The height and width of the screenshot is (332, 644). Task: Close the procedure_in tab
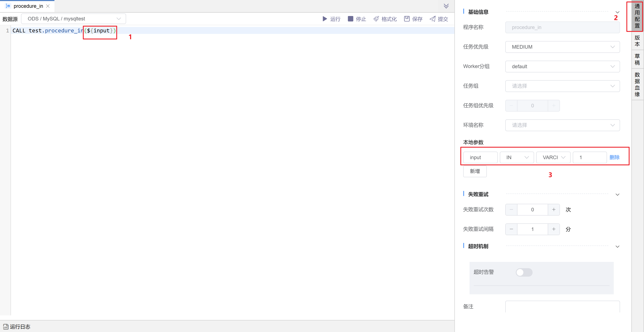point(48,6)
